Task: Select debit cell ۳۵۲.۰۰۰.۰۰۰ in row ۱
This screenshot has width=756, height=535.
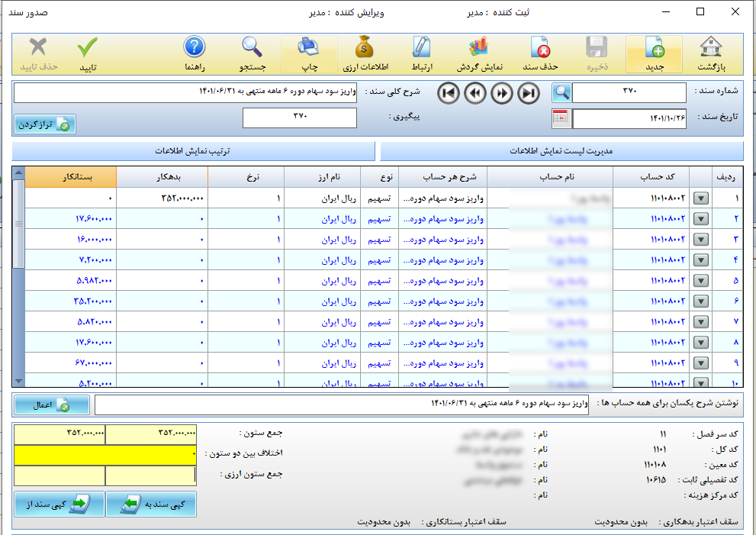Action: pyautogui.click(x=162, y=198)
